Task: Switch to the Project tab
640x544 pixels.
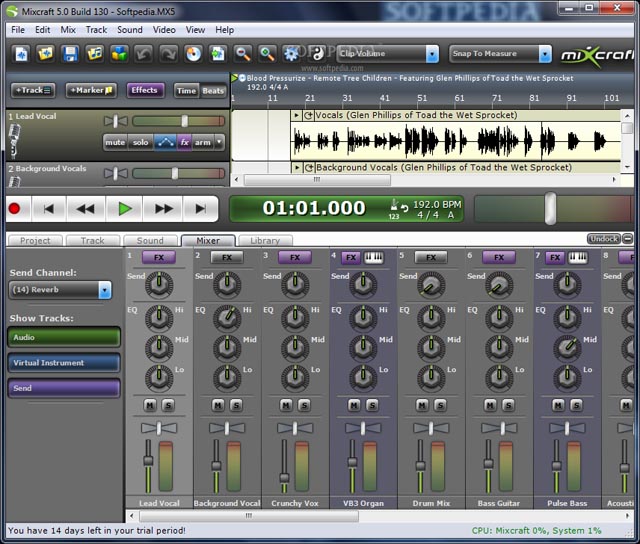Action: coord(36,241)
